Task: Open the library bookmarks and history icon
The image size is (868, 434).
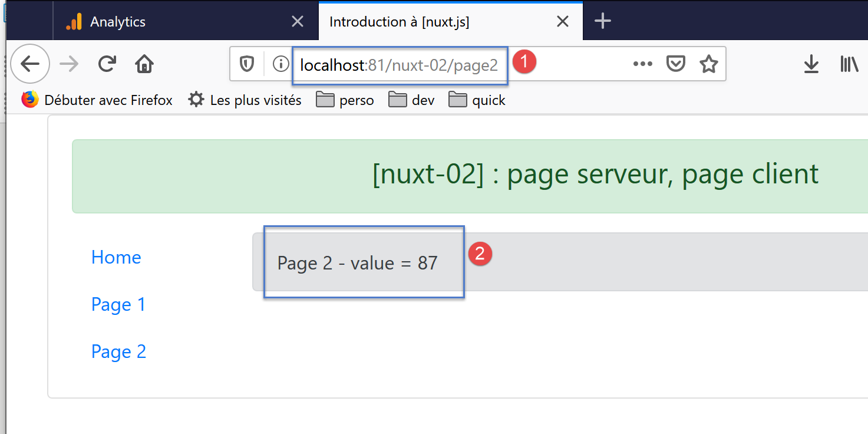Action: pyautogui.click(x=849, y=64)
